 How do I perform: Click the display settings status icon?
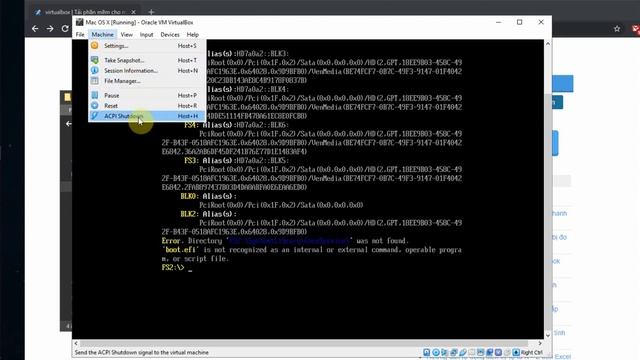click(x=480, y=352)
